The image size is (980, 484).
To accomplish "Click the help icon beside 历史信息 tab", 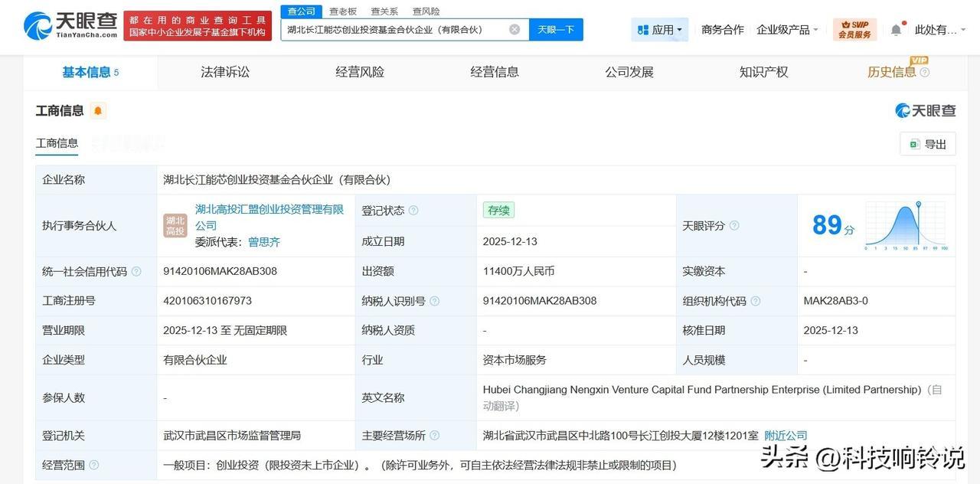I will point(924,72).
